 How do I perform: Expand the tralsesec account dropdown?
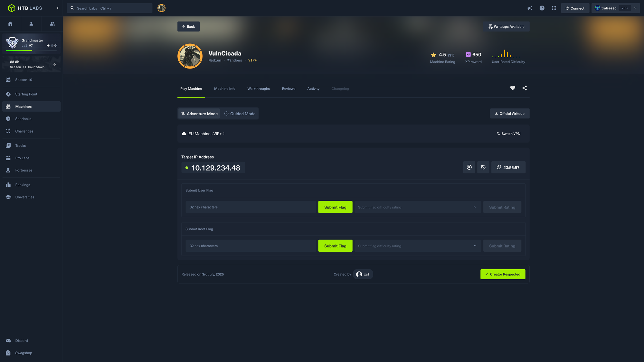(615, 8)
